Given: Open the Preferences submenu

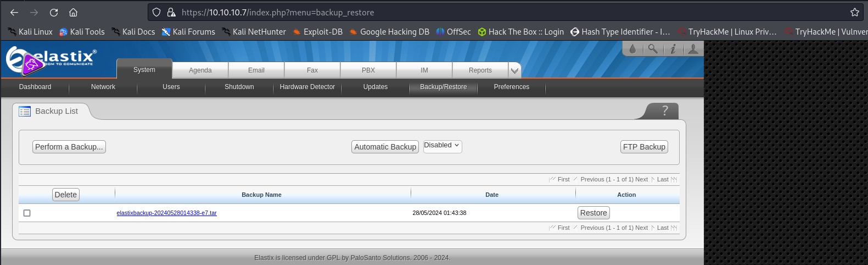Looking at the screenshot, I should tap(512, 87).
